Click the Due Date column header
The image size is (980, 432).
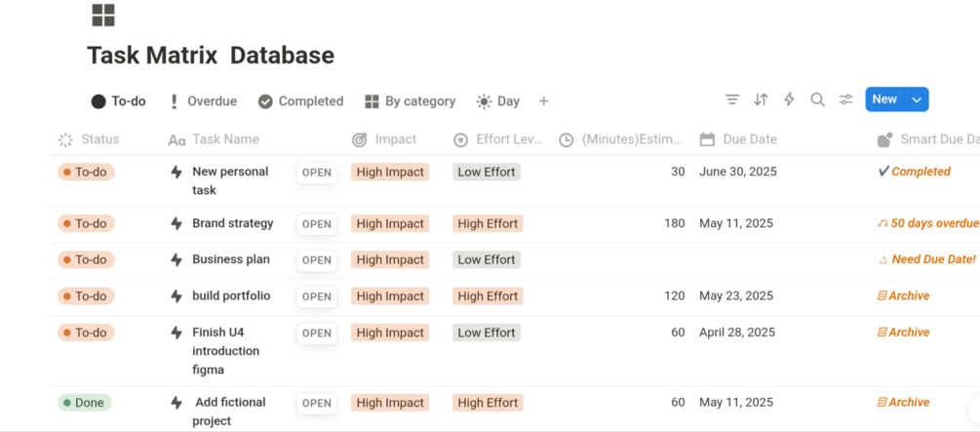[750, 139]
